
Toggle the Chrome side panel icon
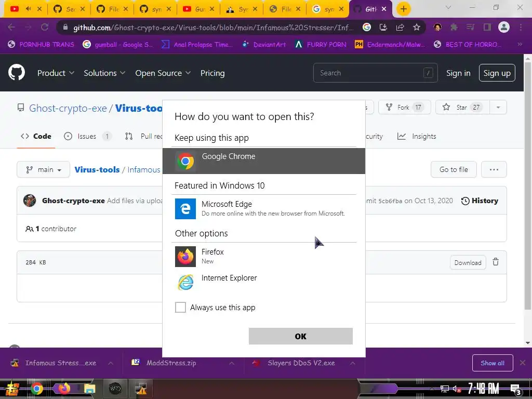coord(487,27)
